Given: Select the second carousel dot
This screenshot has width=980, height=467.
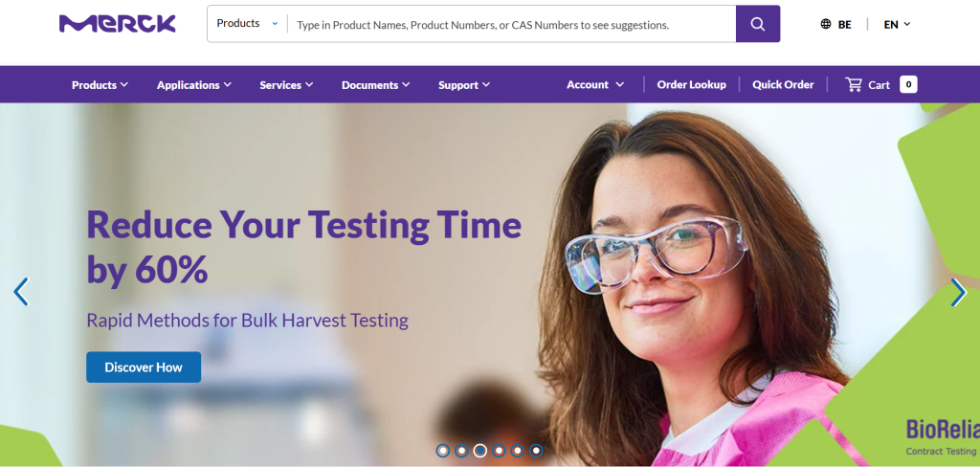Looking at the screenshot, I should [x=461, y=450].
